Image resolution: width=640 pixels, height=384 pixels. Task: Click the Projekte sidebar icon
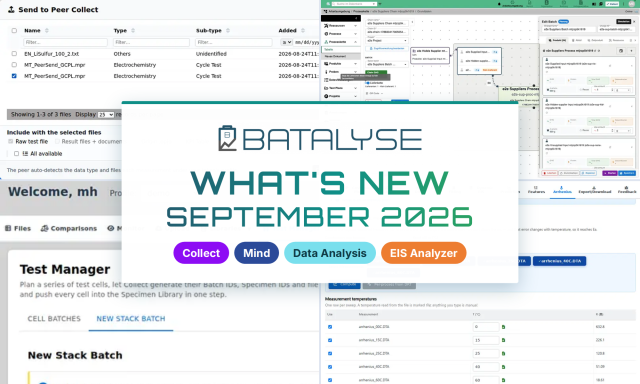[326, 96]
